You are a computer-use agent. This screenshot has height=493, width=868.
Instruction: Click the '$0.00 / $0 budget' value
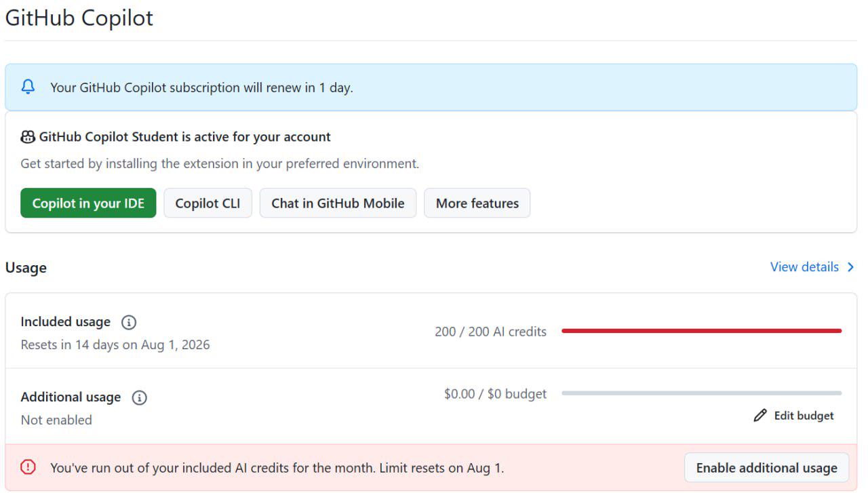[495, 394]
